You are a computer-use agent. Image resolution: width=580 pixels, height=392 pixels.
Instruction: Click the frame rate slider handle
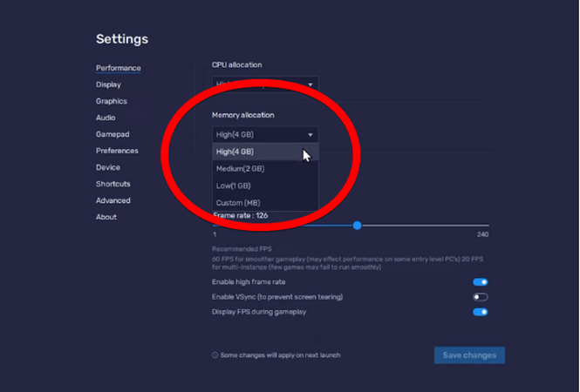357,226
